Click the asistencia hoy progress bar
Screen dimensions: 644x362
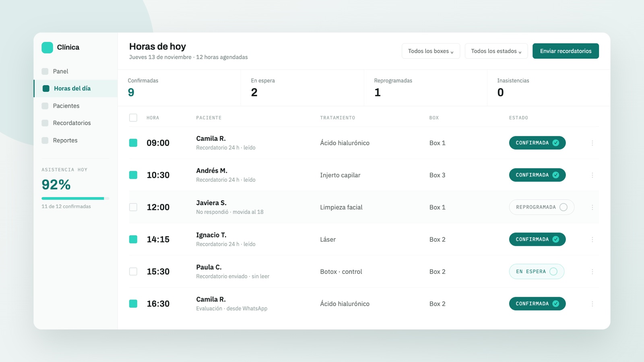tap(75, 198)
